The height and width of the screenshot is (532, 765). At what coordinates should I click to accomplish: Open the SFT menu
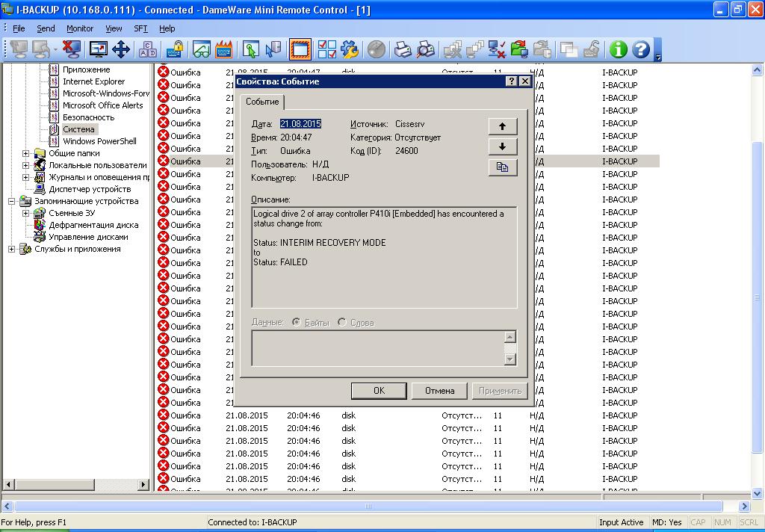[140, 28]
